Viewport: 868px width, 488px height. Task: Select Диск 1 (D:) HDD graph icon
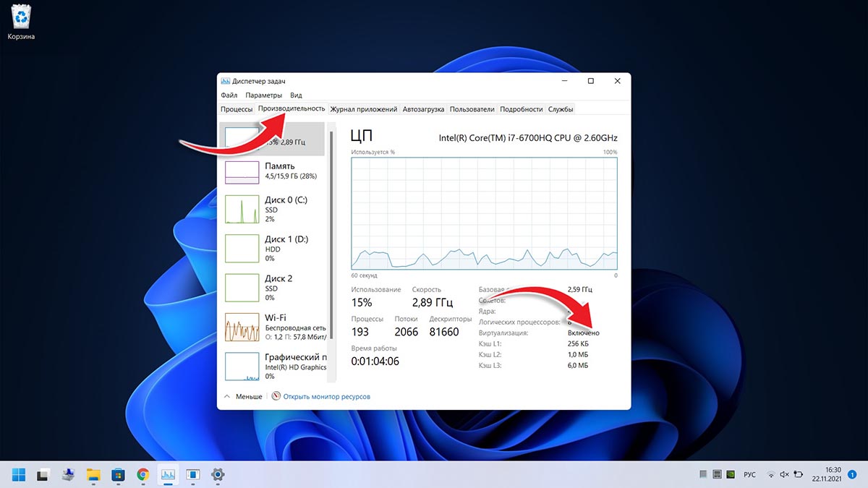pos(242,249)
